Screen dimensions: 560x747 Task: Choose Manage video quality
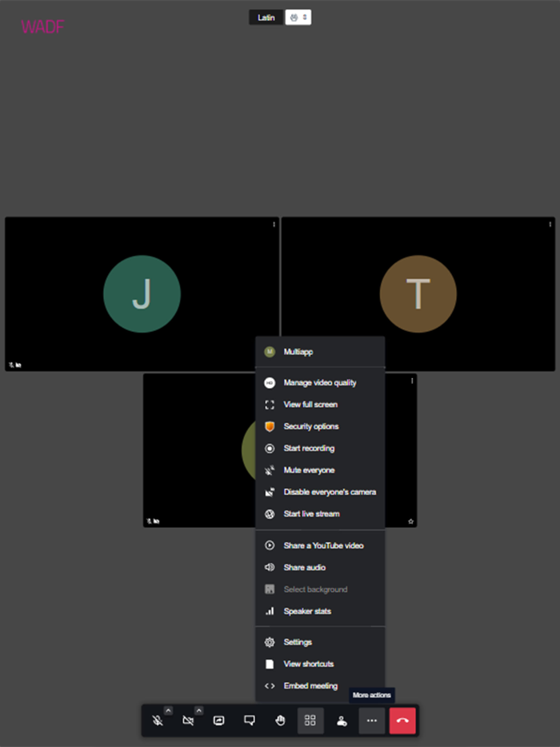point(320,382)
